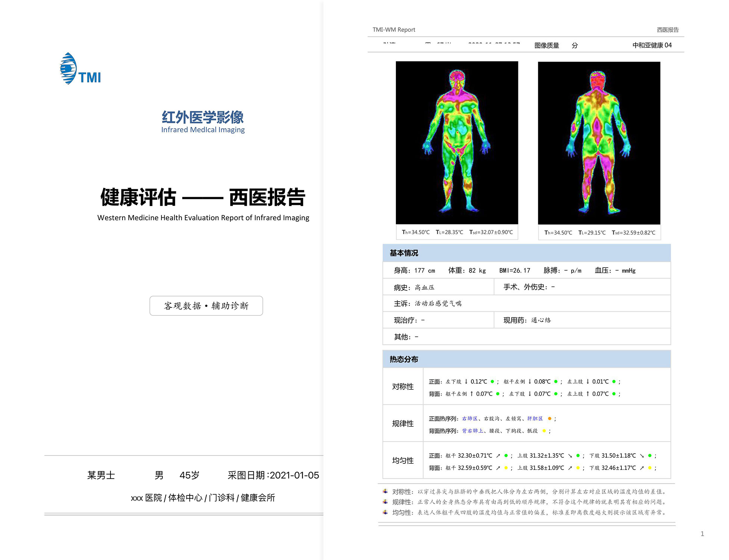Screen dimensions: 729x560
Task: Click the 图像质量 label
Action: point(547,45)
